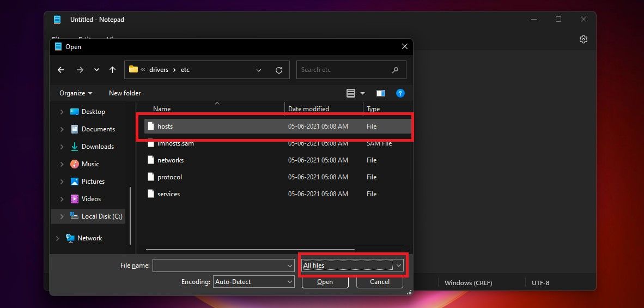This screenshot has height=308, width=644.
Task: Click the protocol file icon
Action: pos(151,177)
